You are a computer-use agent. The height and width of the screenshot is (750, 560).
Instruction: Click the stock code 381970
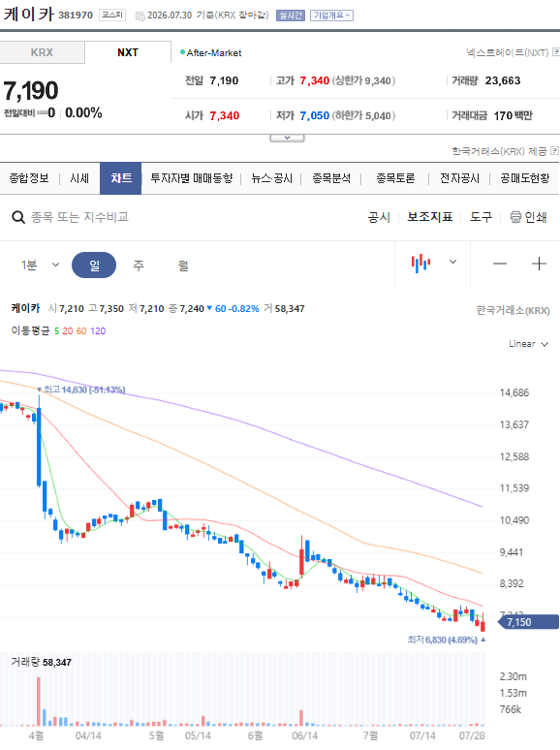[x=76, y=16]
